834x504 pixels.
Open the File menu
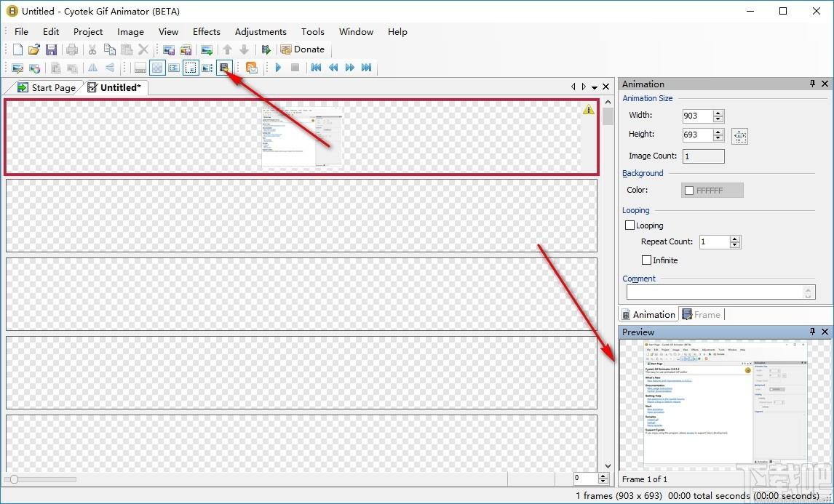point(21,31)
